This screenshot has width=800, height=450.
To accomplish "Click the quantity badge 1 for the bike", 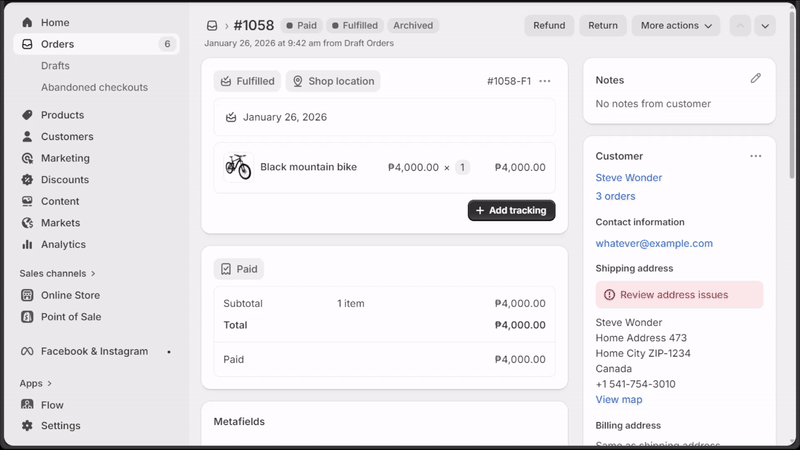I will (x=462, y=167).
